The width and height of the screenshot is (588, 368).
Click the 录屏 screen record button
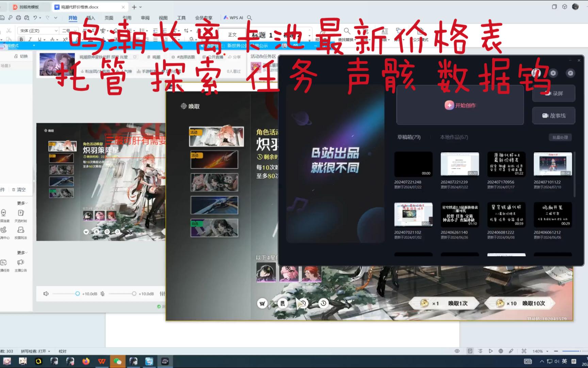click(x=554, y=93)
